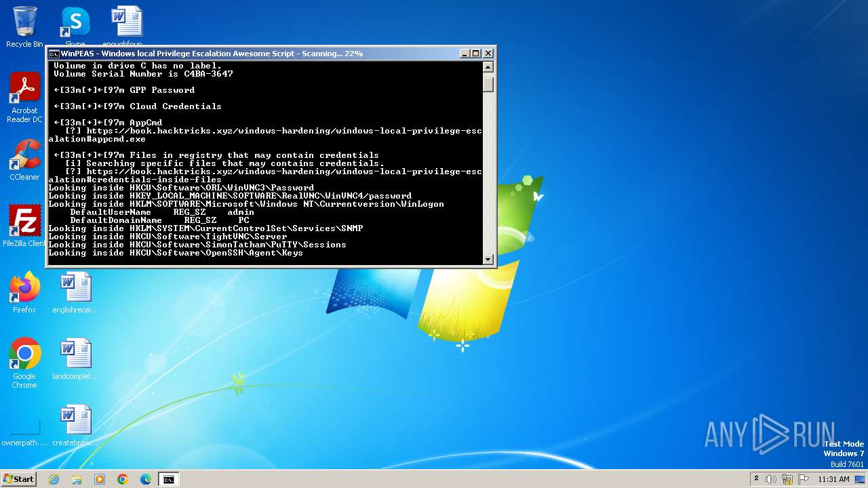
Task: Click the 'Volume Serial Number is C4BA-3647' line
Action: 143,74
